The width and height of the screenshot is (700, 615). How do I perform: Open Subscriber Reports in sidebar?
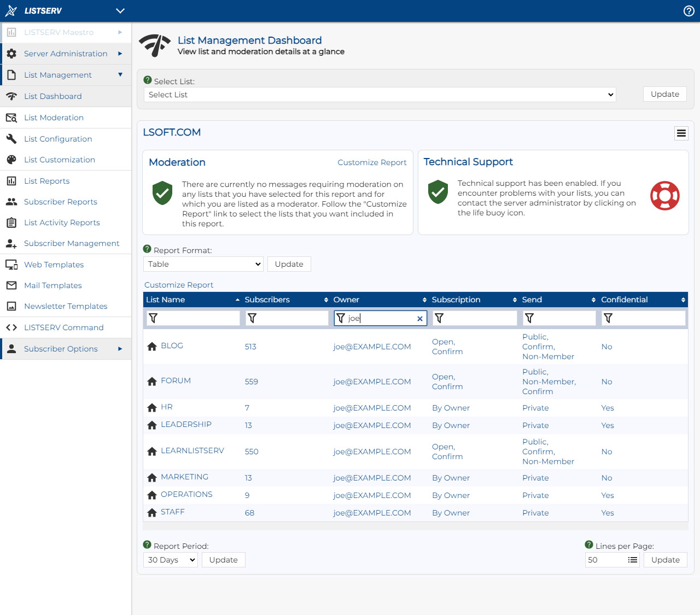pos(66,202)
